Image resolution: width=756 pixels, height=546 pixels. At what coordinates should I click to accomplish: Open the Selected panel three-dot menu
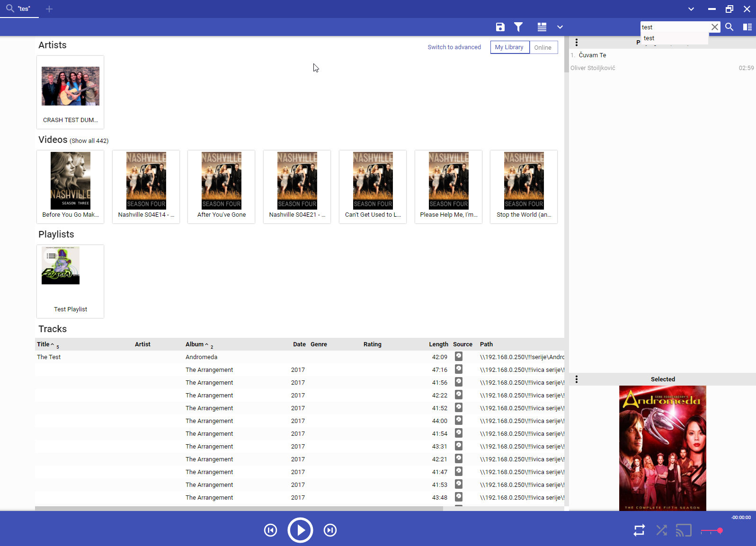[x=576, y=379]
